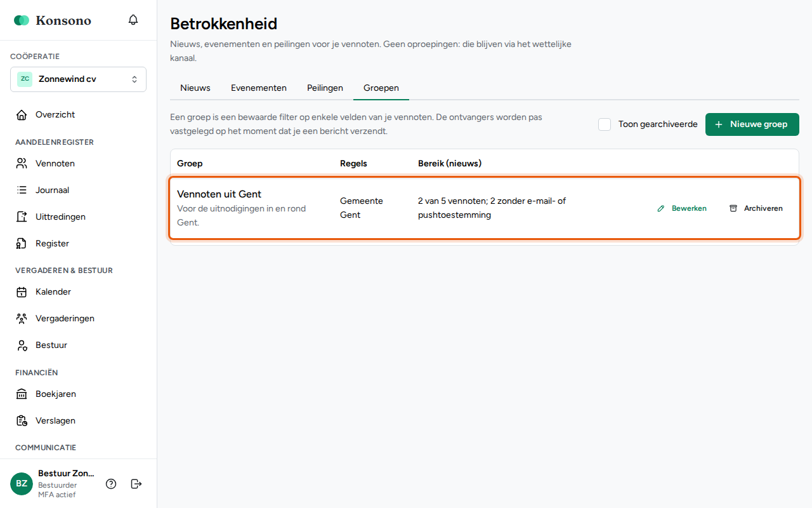Click the Nieuwe groep button
812x508 pixels.
click(x=752, y=124)
